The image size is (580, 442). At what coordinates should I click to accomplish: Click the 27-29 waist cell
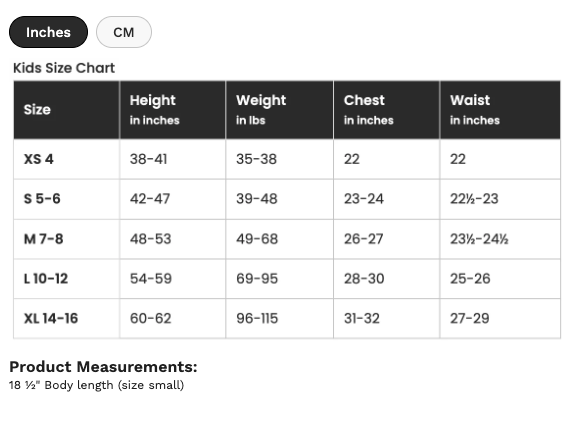point(500,318)
